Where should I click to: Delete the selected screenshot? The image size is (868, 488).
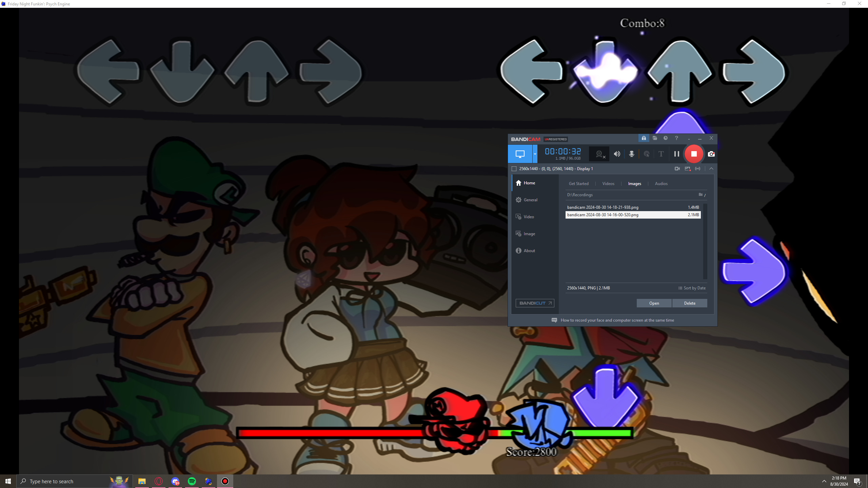coord(689,303)
